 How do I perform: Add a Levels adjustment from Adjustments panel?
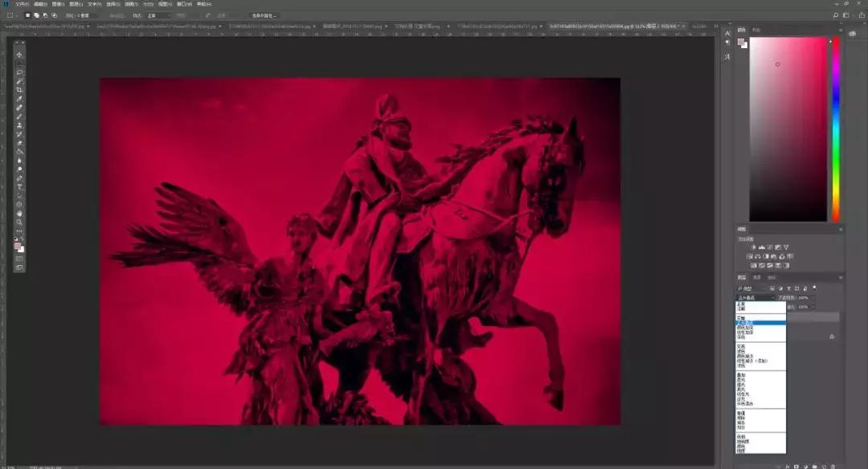coord(762,247)
